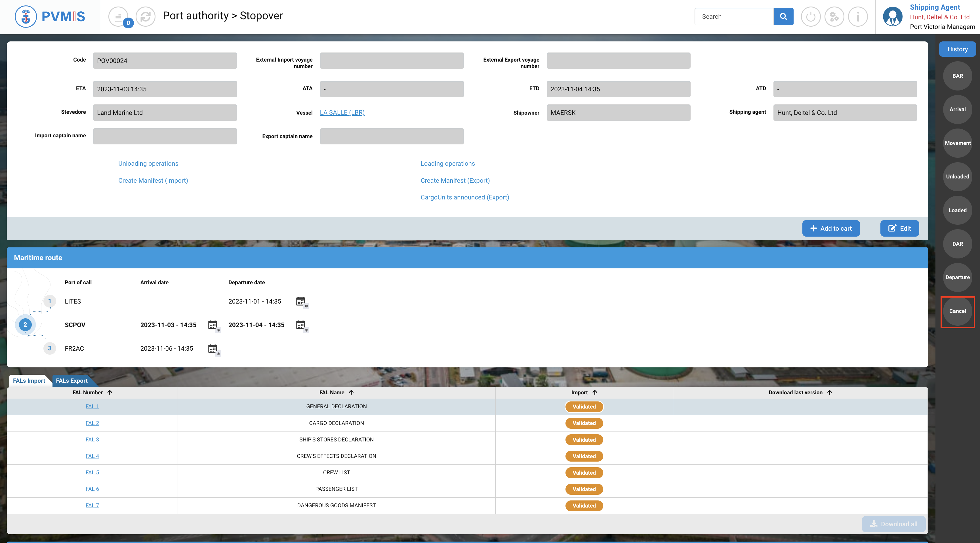Screen dimensions: 980x543
Task: Click the cart document icon in header
Action: (118, 17)
